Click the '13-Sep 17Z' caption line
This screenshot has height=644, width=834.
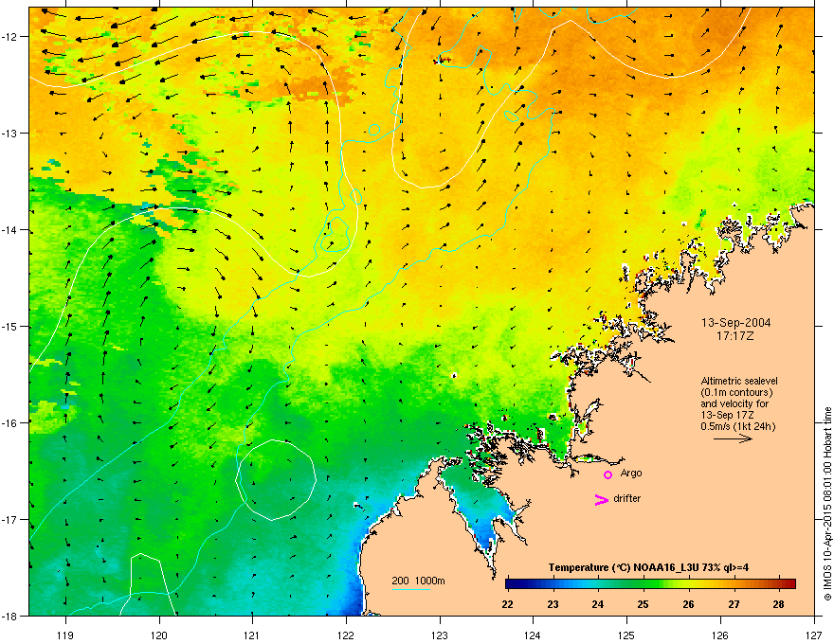[x=727, y=415]
